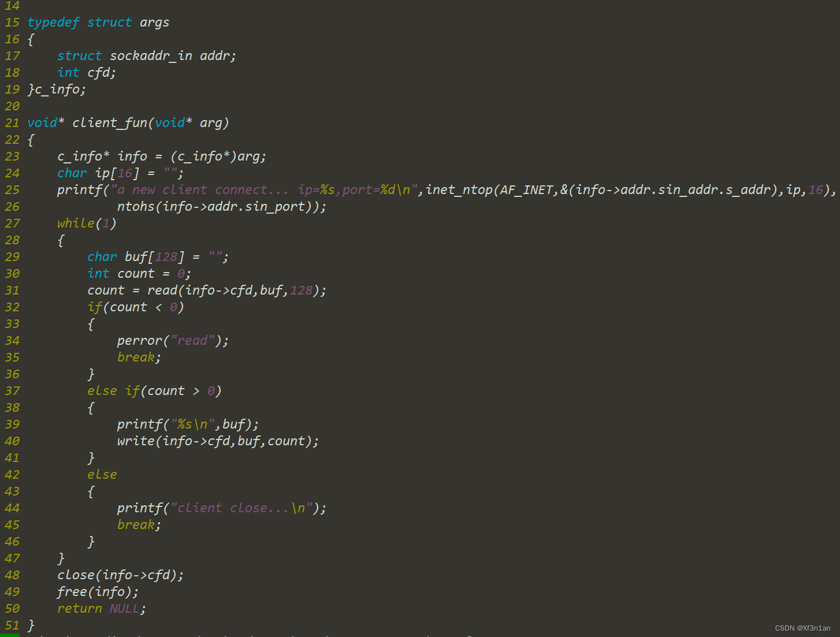The width and height of the screenshot is (840, 637).
Task: Click 'int count = 0;' on line 30
Action: point(139,274)
